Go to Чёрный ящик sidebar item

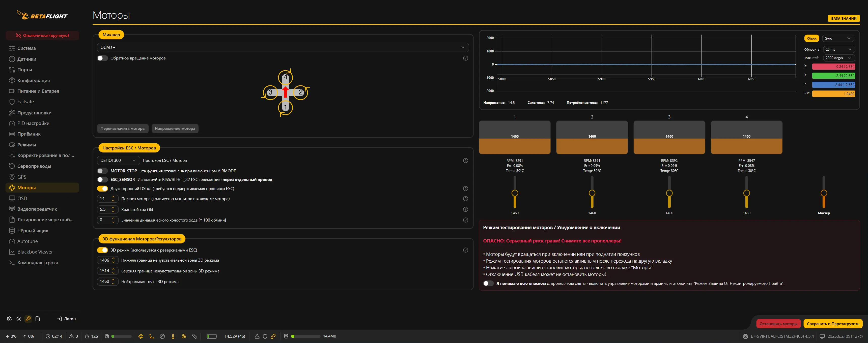click(33, 231)
